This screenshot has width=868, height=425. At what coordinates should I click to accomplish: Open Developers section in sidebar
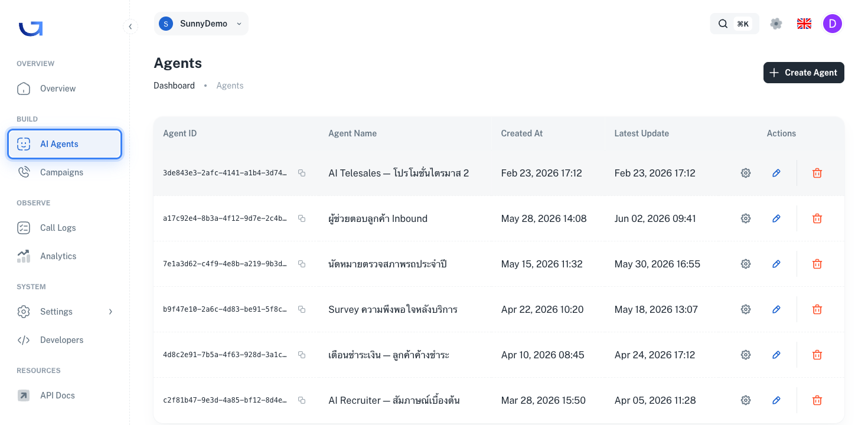tap(65, 340)
